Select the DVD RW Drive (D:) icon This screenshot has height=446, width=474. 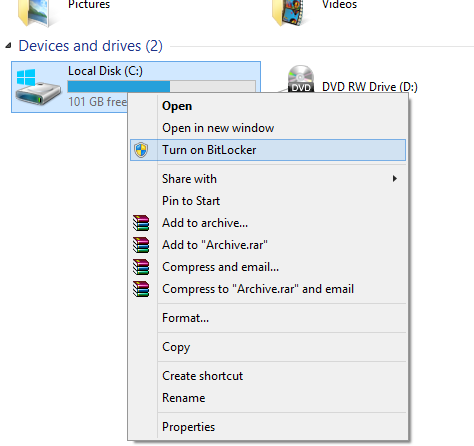click(300, 79)
